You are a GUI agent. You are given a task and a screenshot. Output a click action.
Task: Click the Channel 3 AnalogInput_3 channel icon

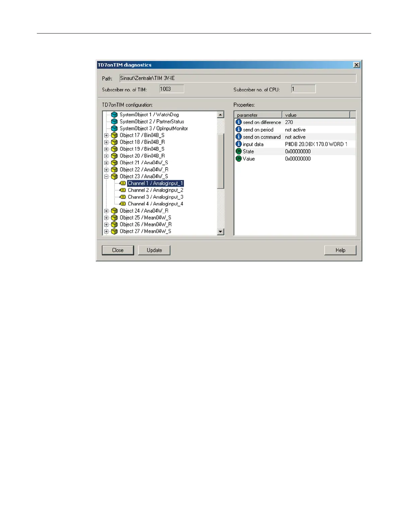click(x=123, y=197)
